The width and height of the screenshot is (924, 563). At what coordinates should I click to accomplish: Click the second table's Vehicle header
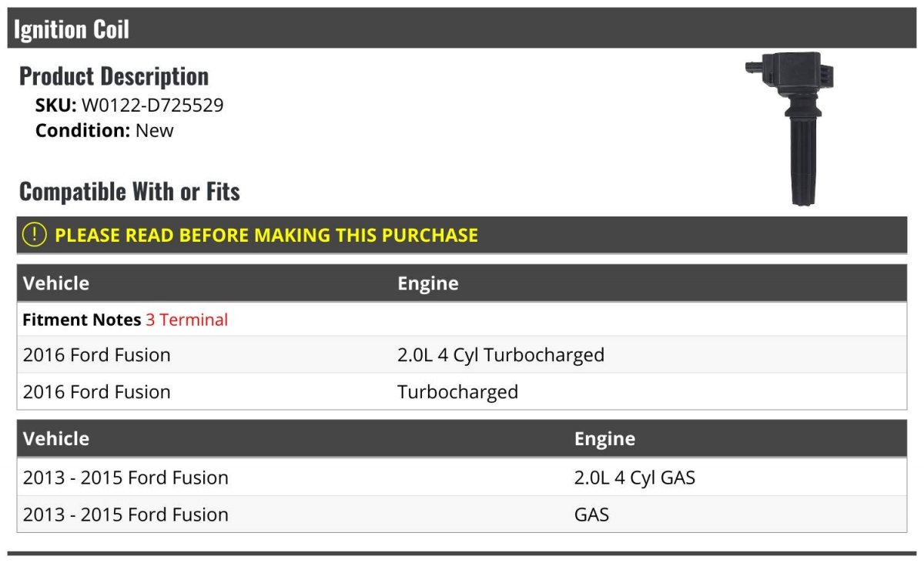[56, 439]
